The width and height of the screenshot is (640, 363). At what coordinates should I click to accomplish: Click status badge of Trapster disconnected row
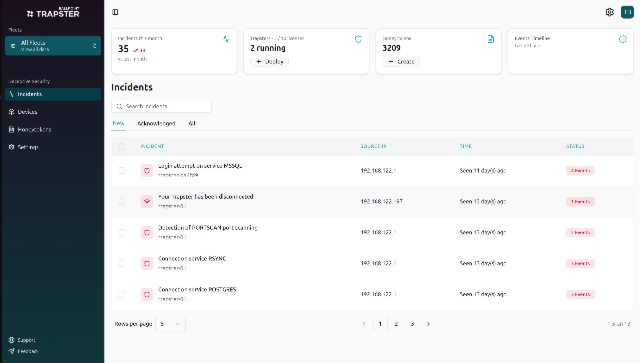click(580, 201)
